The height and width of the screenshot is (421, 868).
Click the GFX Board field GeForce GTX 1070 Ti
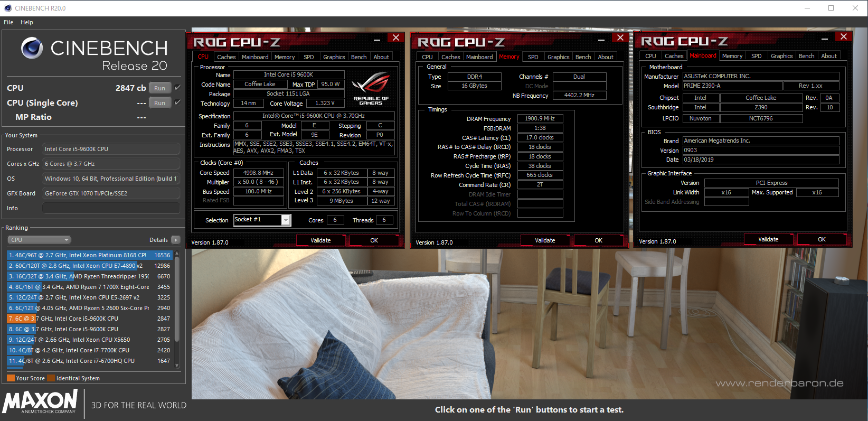pyautogui.click(x=111, y=193)
